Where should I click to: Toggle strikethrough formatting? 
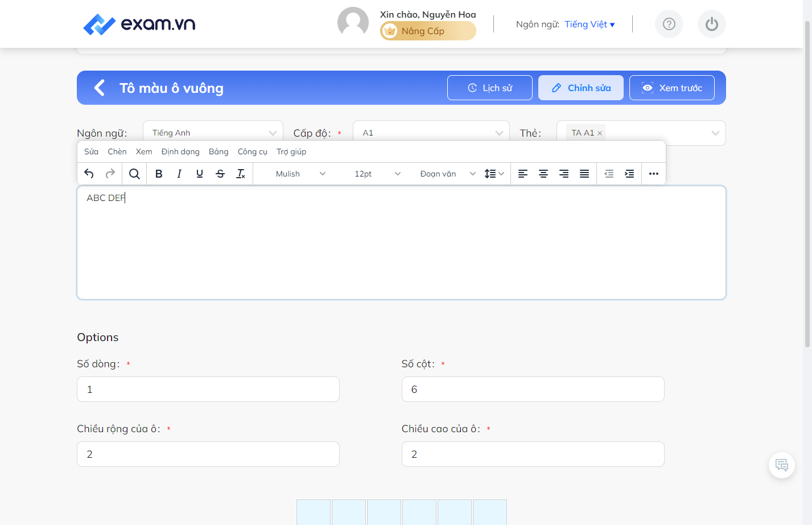click(x=220, y=174)
